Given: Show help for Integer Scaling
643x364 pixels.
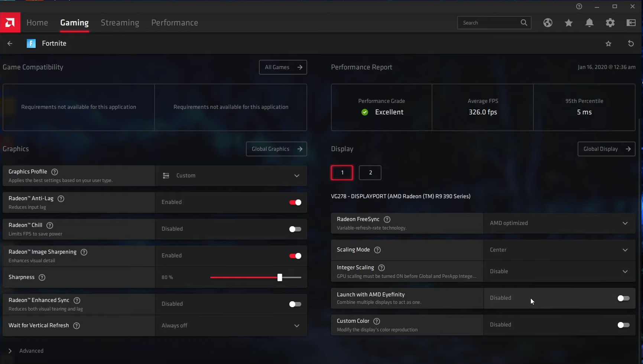Looking at the screenshot, I should (381, 268).
